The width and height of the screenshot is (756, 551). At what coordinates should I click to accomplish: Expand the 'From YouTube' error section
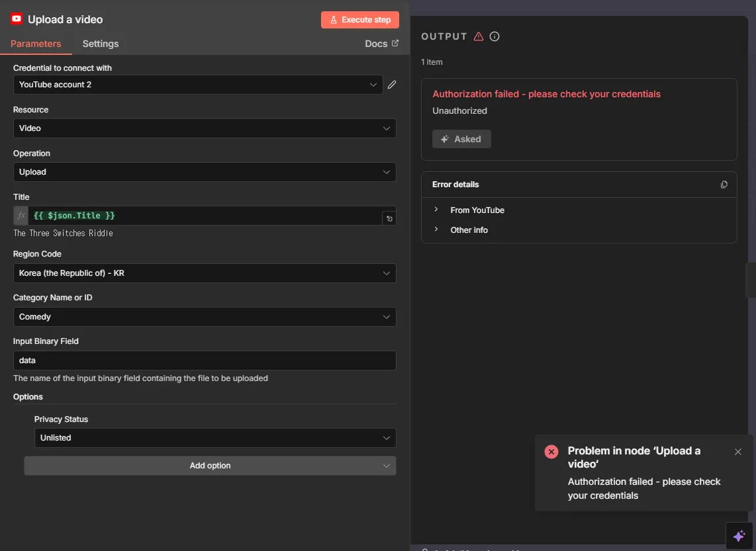click(477, 210)
